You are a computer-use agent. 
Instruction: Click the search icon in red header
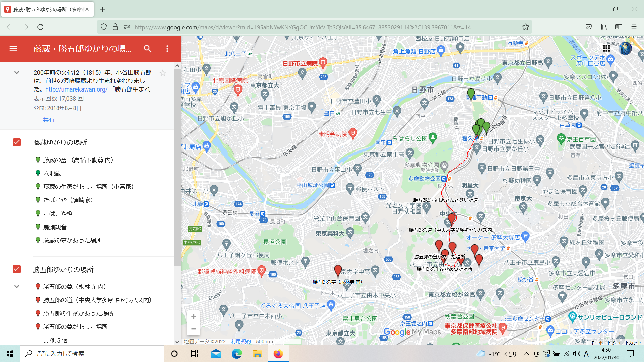tap(147, 49)
